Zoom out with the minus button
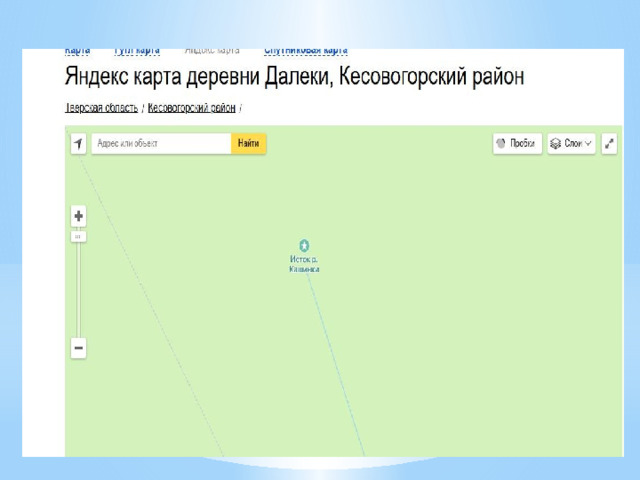 [x=78, y=348]
